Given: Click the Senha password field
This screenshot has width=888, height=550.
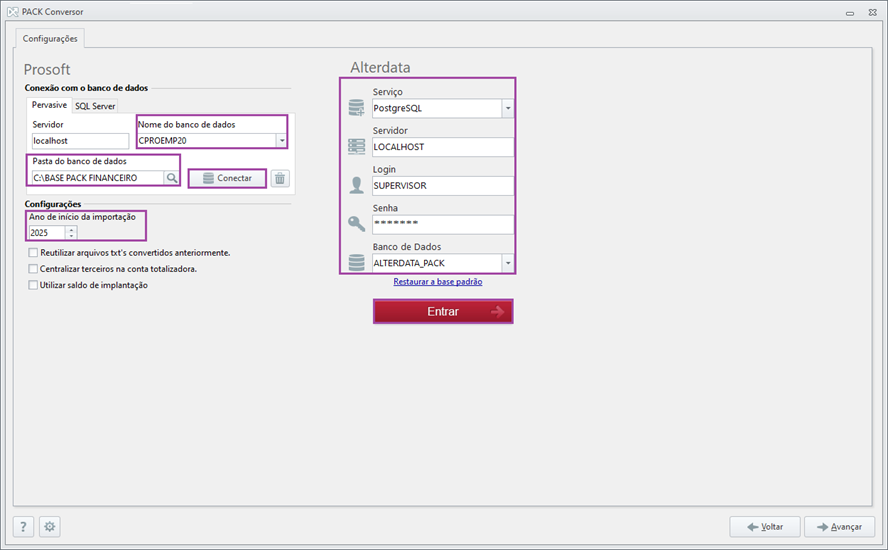Looking at the screenshot, I should point(443,224).
